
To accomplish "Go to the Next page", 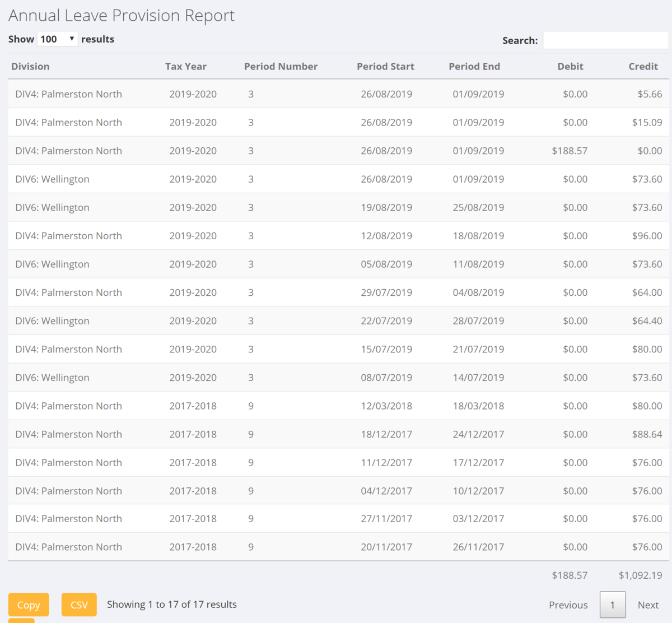I will pos(648,605).
